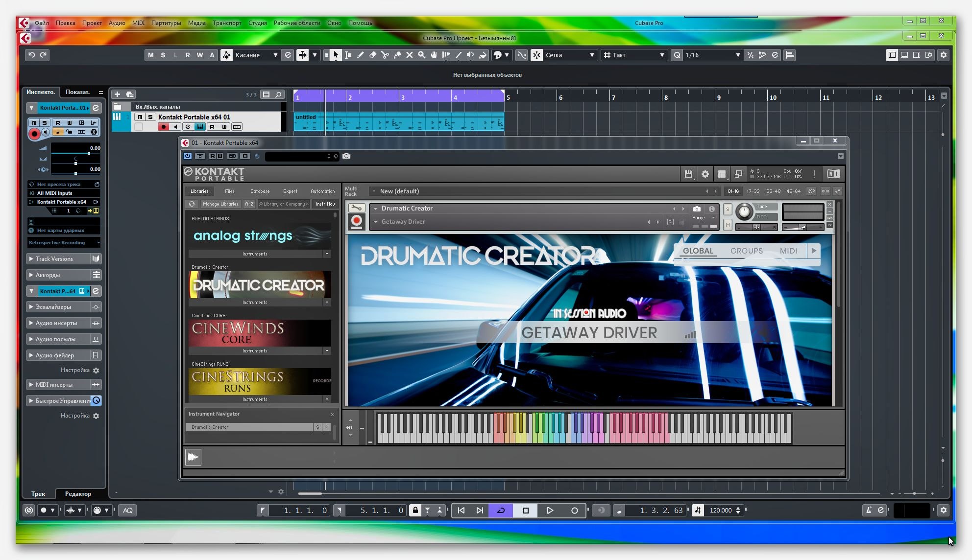
Task: Switch to the Files tab in Kontakt
Action: [229, 191]
